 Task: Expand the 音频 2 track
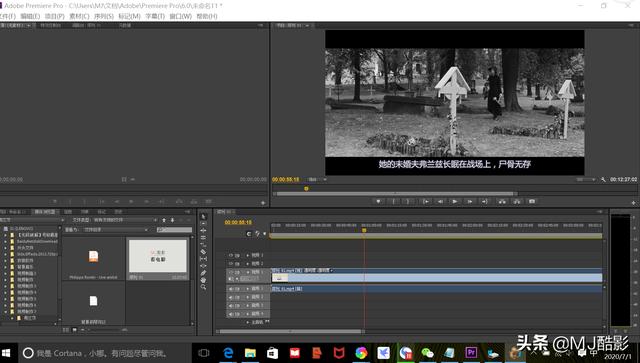coord(247,297)
